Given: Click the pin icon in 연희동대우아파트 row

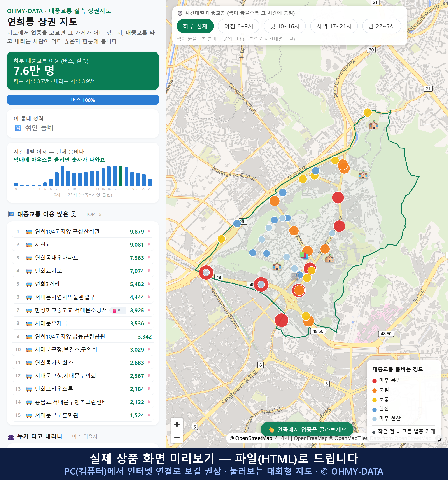Looking at the screenshot, I should point(149,258).
